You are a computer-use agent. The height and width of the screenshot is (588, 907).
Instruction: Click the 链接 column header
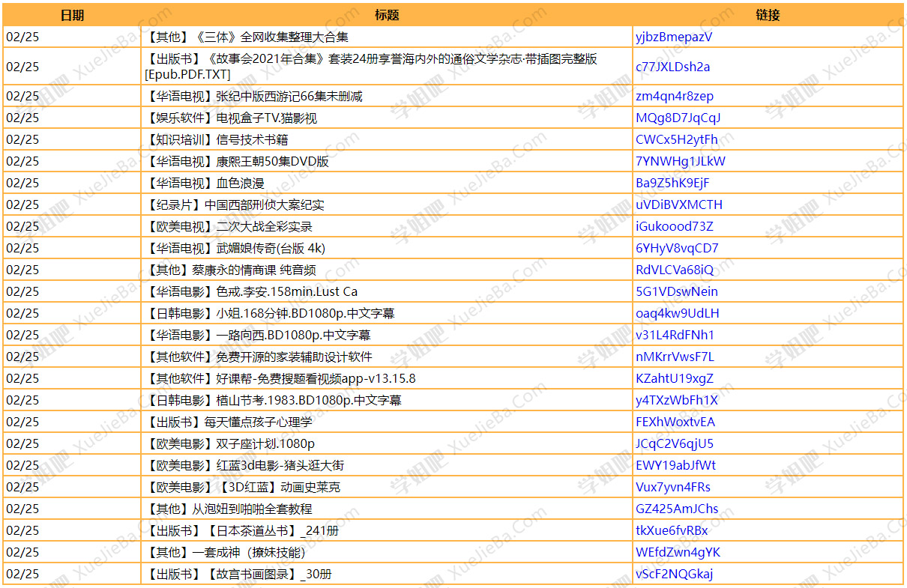768,15
